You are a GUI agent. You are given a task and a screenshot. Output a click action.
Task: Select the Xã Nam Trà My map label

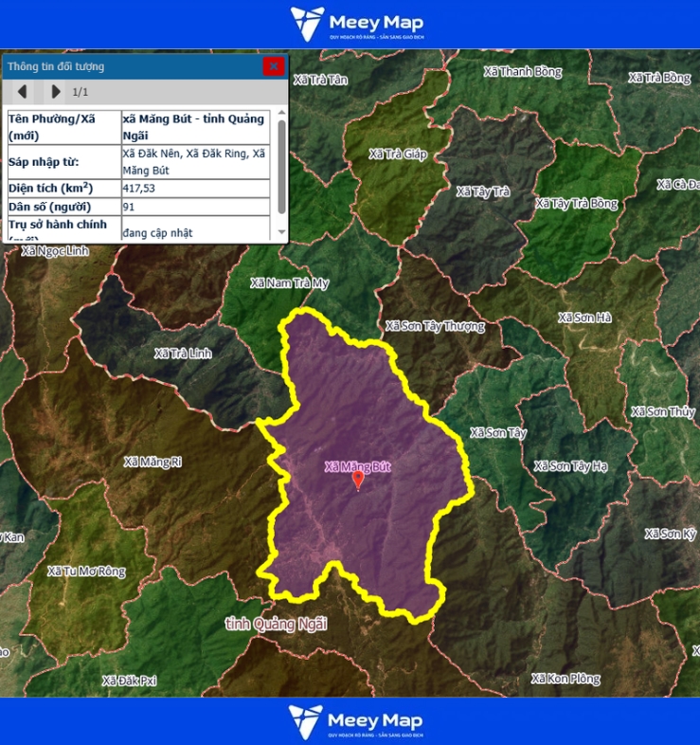[289, 283]
